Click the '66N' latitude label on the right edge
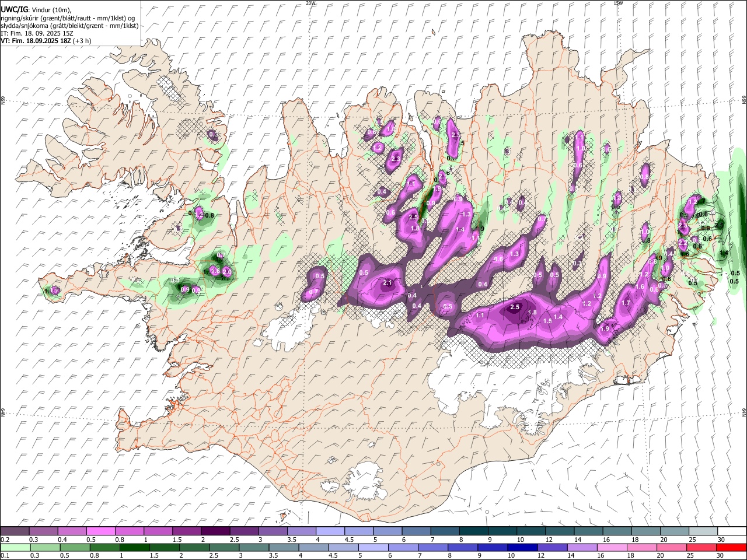The width and height of the screenshot is (747, 560). point(744,101)
